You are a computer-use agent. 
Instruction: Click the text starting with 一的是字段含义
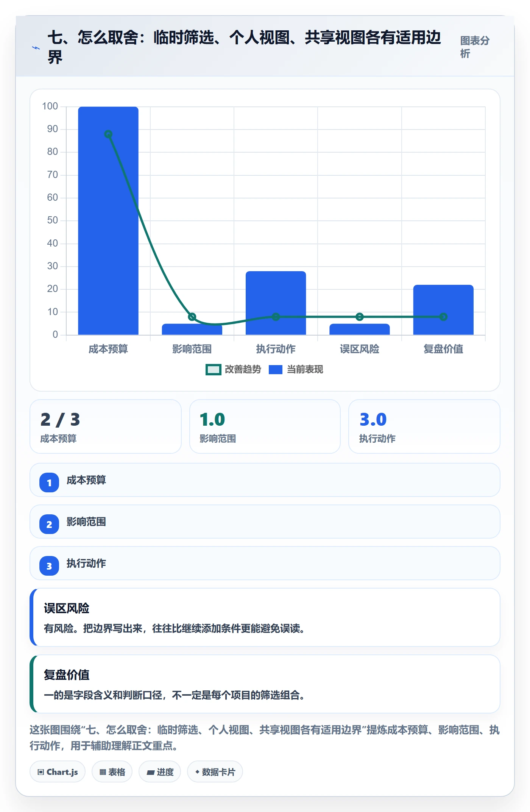(175, 695)
